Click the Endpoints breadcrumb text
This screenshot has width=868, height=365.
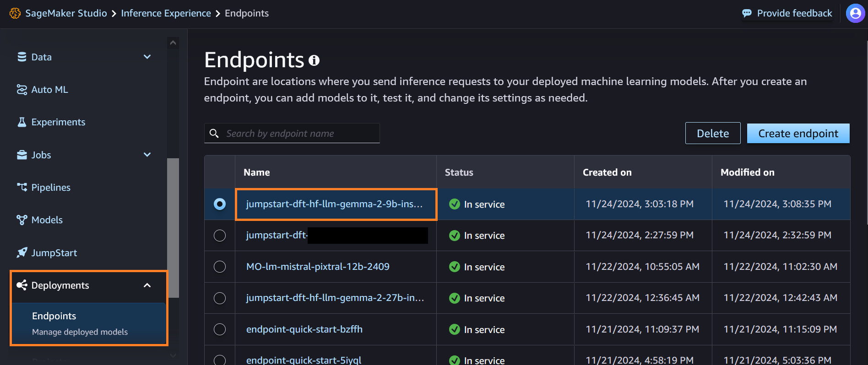pyautogui.click(x=247, y=13)
